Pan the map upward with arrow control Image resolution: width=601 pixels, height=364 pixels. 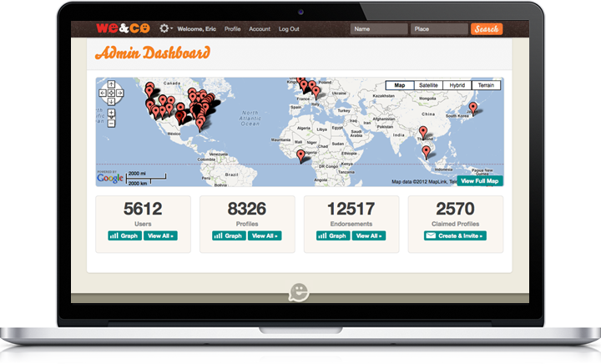pos(112,85)
